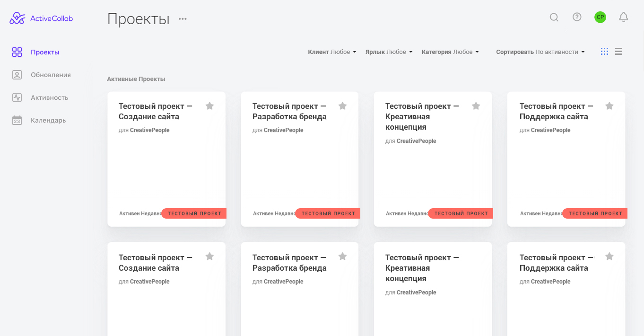
Task: Open search via magnifier icon
Action: point(554,18)
